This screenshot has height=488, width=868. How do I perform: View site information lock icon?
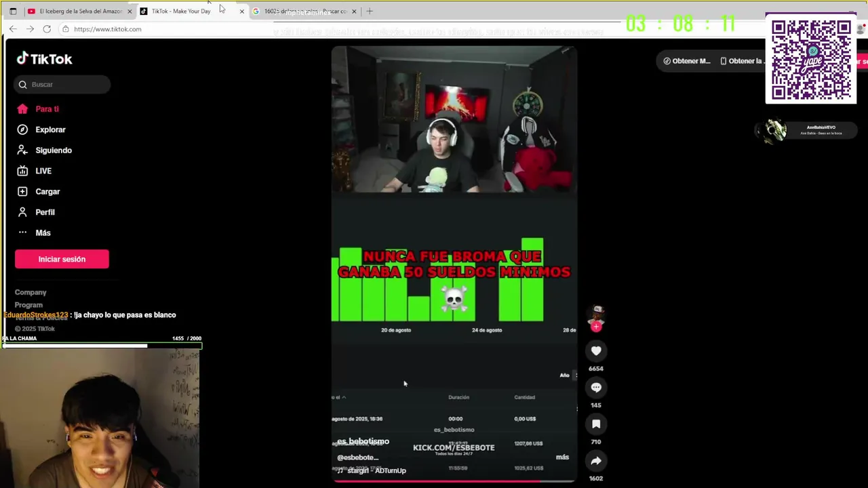tap(65, 29)
